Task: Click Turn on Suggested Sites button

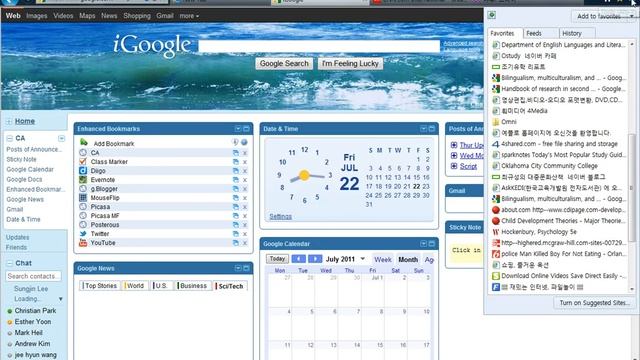Action: 594,303
